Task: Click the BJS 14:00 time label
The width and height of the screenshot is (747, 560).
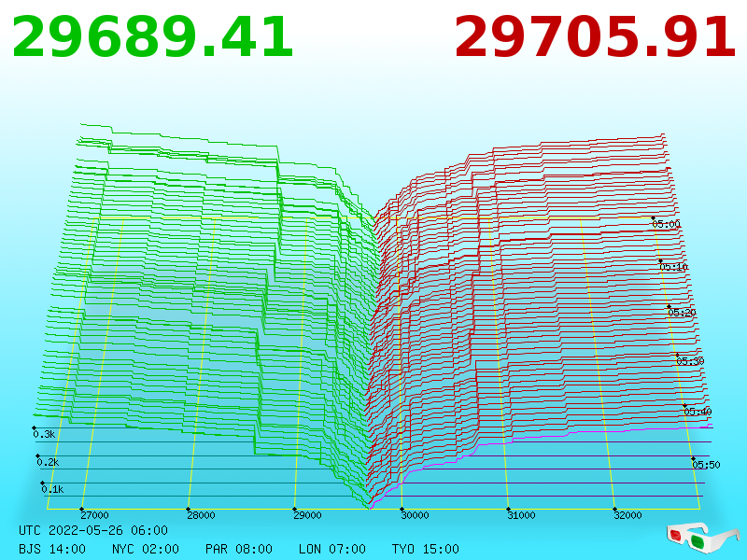Action: click(x=52, y=549)
